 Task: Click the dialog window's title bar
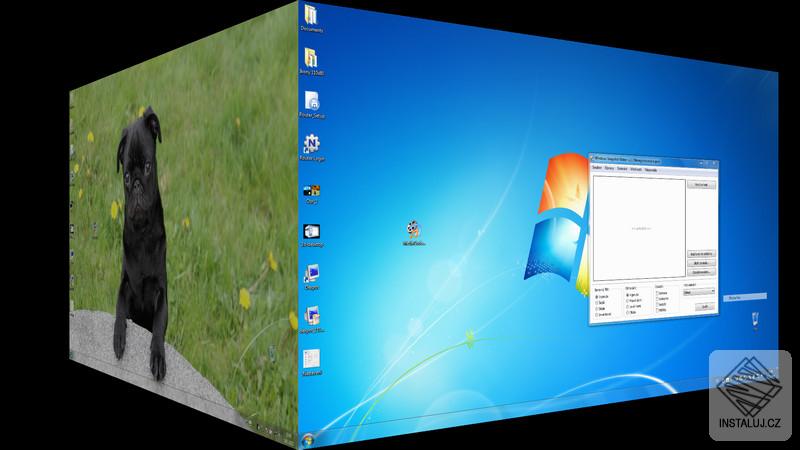click(x=654, y=160)
